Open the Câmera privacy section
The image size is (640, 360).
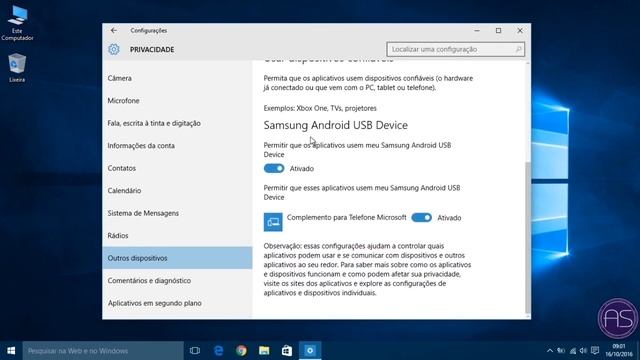[x=177, y=78]
